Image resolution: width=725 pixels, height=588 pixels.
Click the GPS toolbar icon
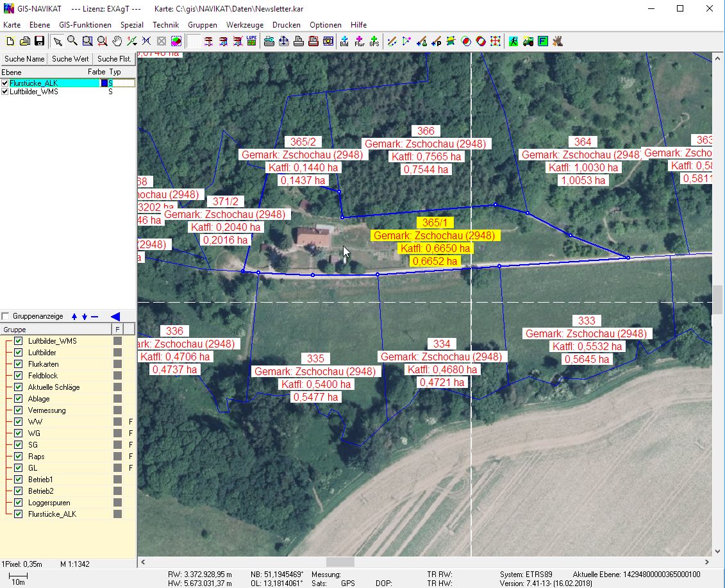374,42
